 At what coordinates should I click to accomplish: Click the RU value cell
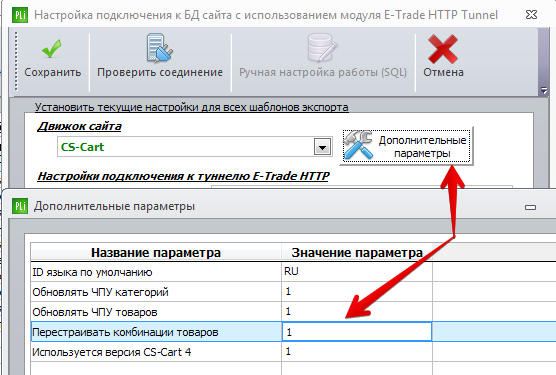[x=357, y=272]
